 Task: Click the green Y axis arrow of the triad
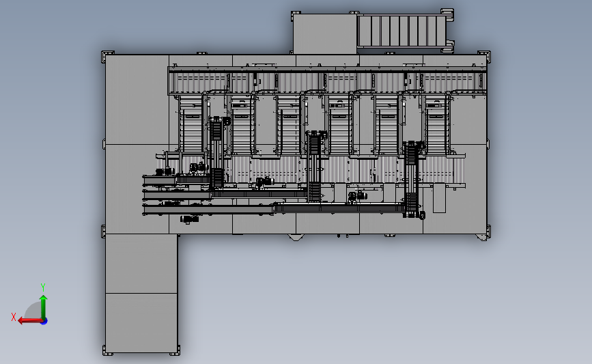tap(43, 307)
